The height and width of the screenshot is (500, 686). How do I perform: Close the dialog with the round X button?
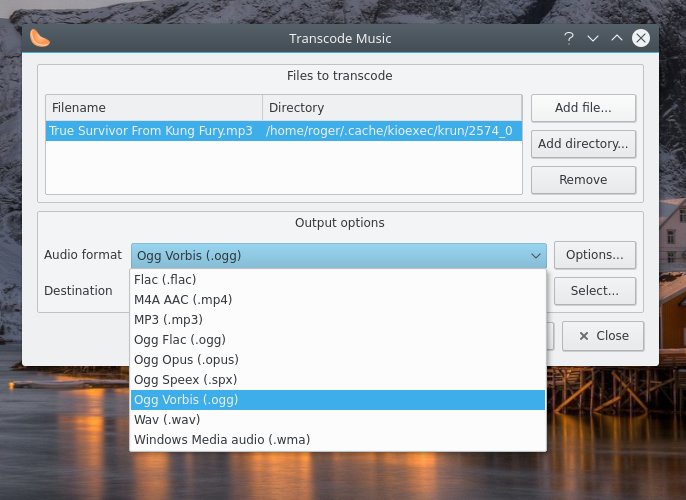(x=641, y=38)
